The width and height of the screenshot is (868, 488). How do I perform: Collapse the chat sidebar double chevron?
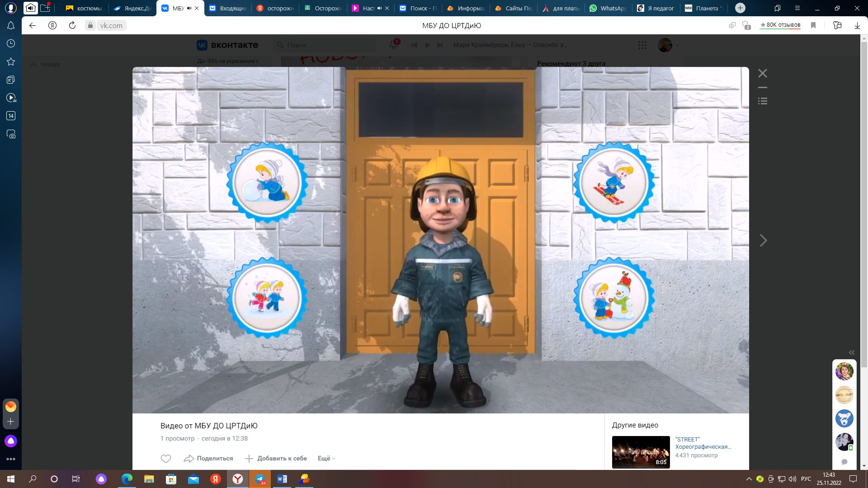[x=852, y=352]
